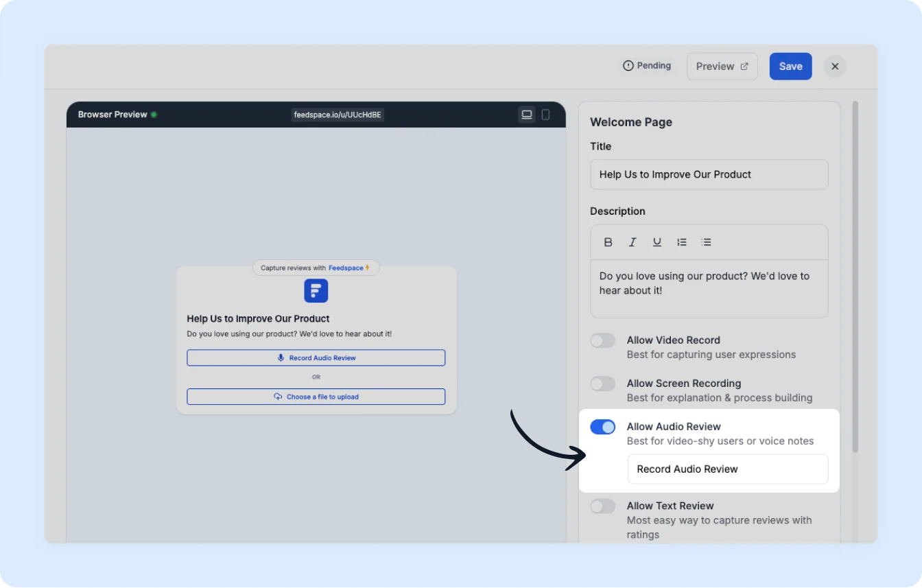Apply italic formatting in description editor
The height and width of the screenshot is (588, 922).
633,242
